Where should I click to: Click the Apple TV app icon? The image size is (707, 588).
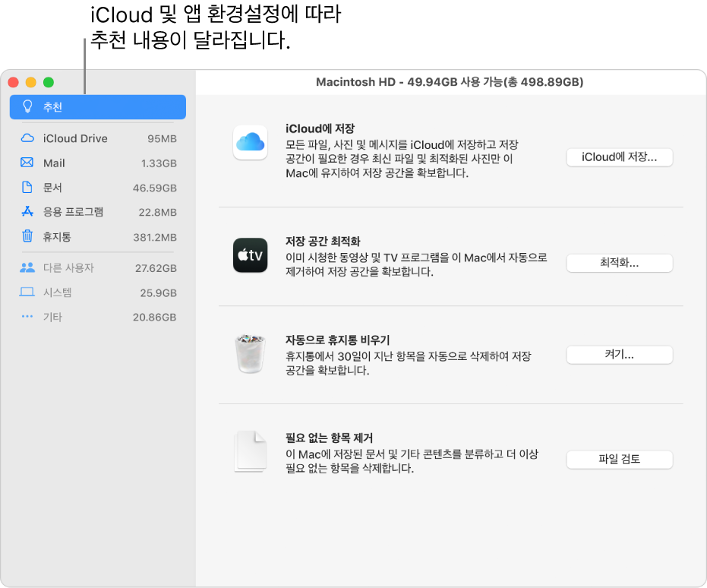(251, 255)
